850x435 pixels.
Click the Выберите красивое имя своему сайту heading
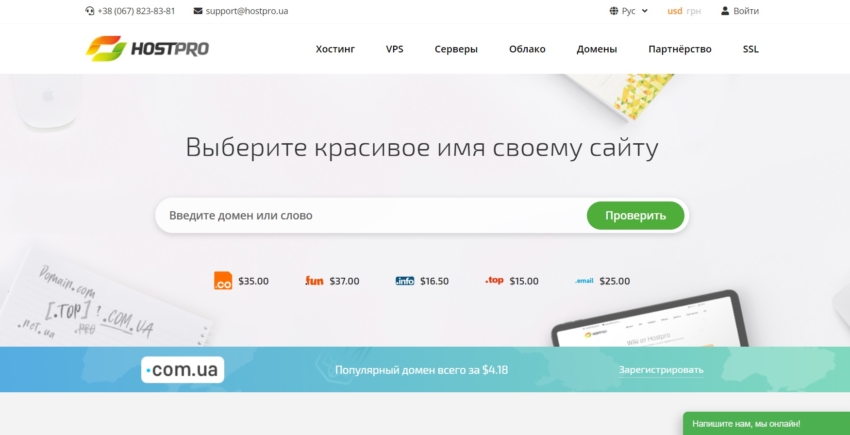pyautogui.click(x=422, y=148)
